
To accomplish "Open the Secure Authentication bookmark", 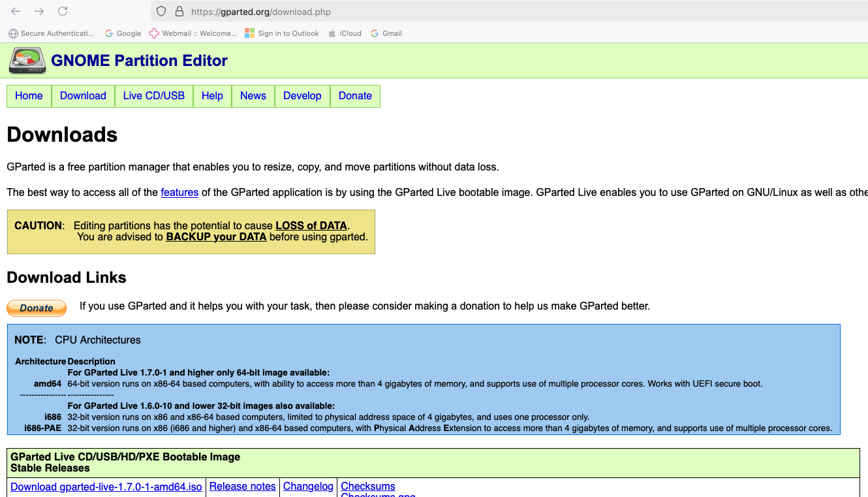I will 51,33.
